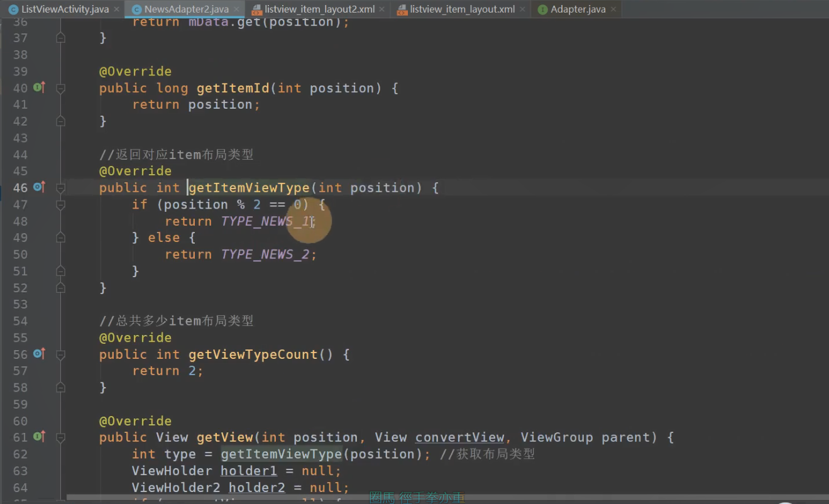Click the override gutter icon on line 40
Viewport: 829px width, 504px height.
(x=39, y=87)
